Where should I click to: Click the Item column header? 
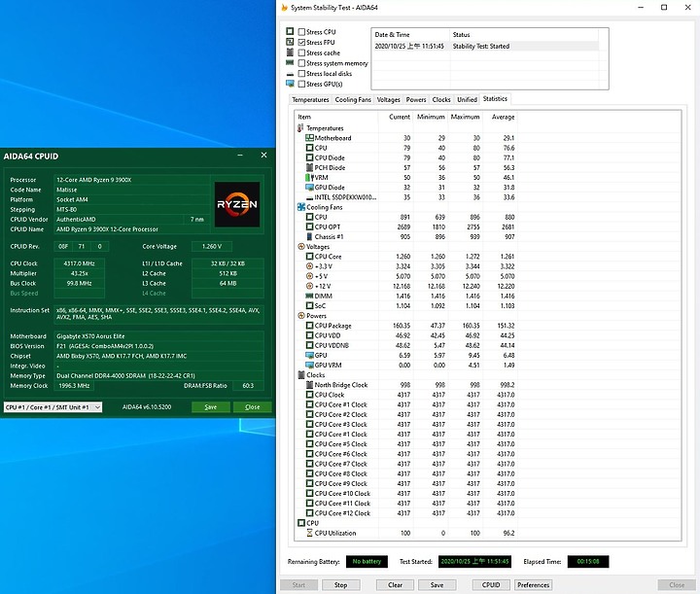point(336,117)
